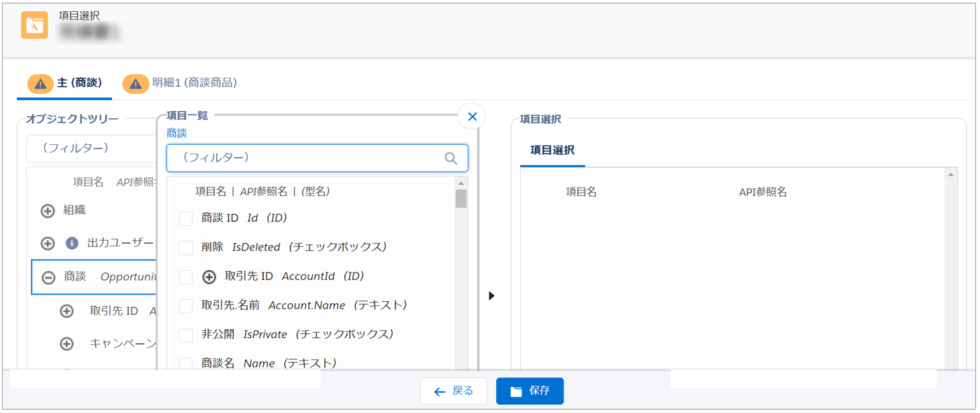Click the orange folder wrench header icon
Screen dimensions: 980x413
[34, 25]
